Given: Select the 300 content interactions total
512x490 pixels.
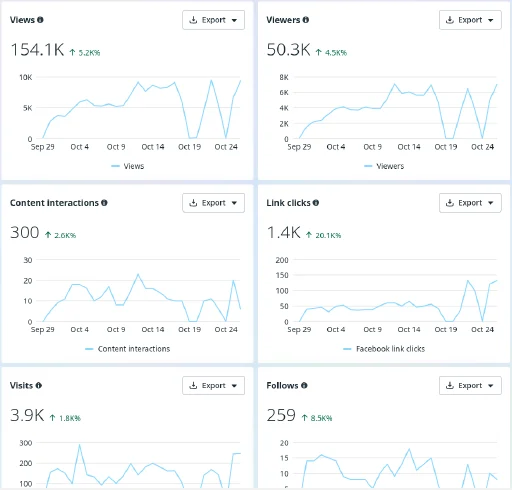Looking at the screenshot, I should 25,232.
